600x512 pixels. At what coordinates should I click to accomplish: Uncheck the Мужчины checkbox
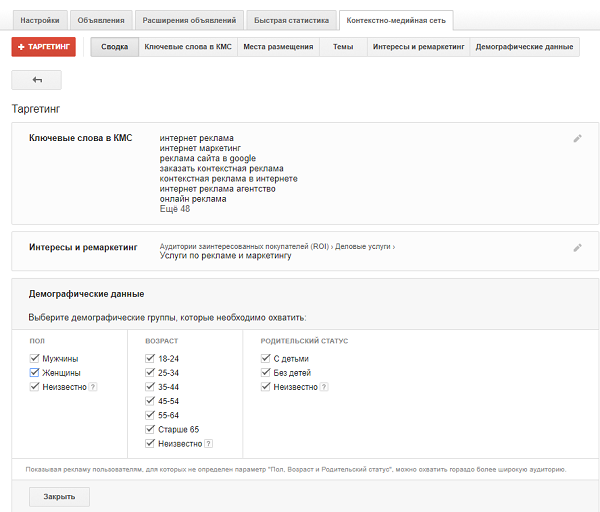[34, 358]
